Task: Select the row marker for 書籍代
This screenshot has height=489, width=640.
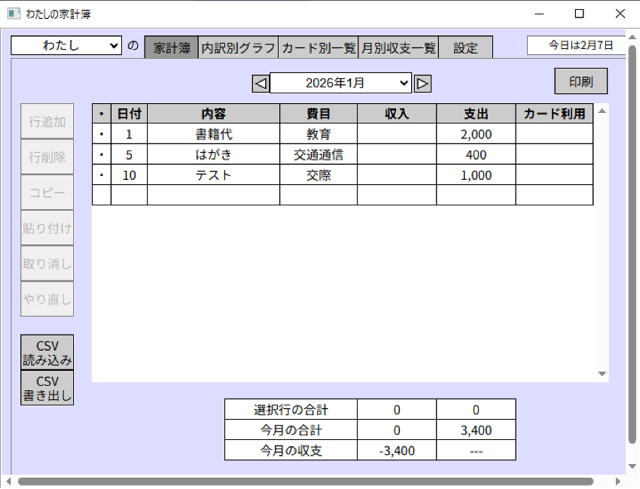Action: [x=101, y=134]
